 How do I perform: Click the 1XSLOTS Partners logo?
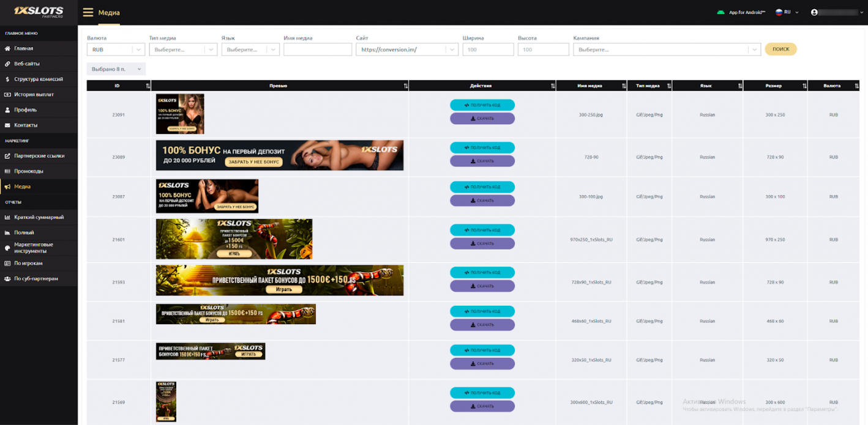pyautogui.click(x=39, y=12)
